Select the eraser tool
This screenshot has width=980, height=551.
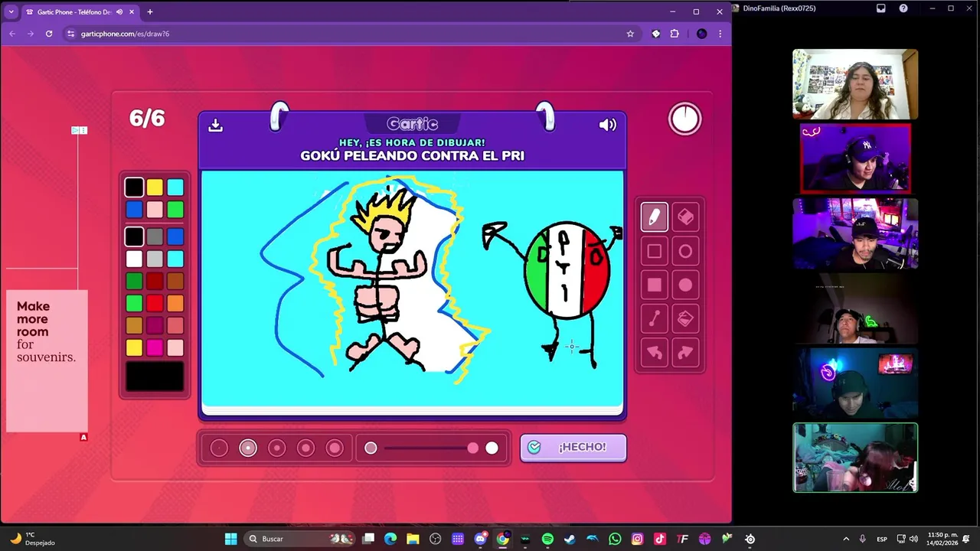tap(685, 217)
